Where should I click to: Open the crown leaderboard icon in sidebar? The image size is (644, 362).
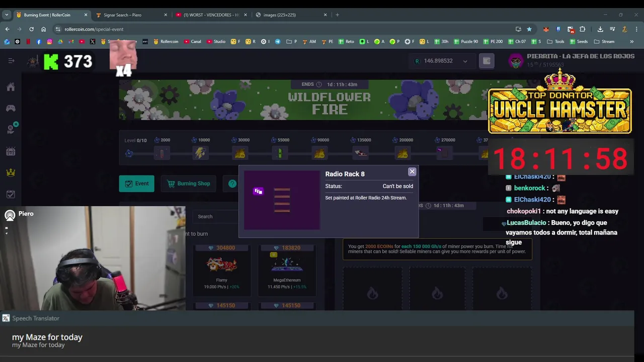pos(11,172)
